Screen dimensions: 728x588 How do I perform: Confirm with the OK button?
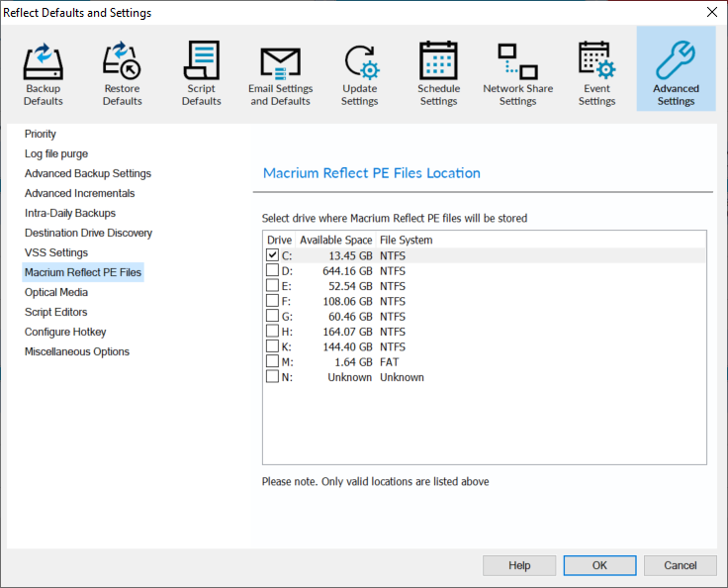599,565
